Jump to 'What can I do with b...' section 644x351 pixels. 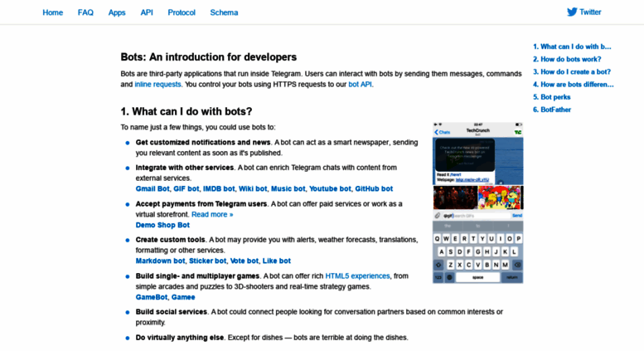click(x=572, y=46)
